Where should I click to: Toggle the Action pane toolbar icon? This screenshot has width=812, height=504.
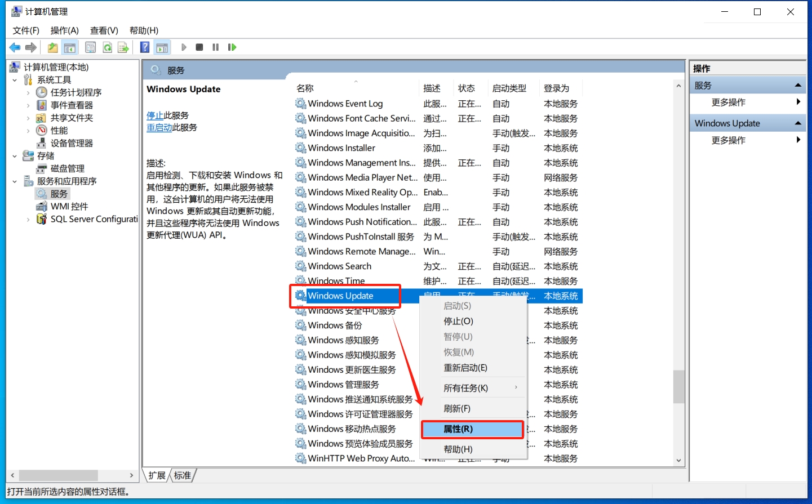(x=162, y=47)
